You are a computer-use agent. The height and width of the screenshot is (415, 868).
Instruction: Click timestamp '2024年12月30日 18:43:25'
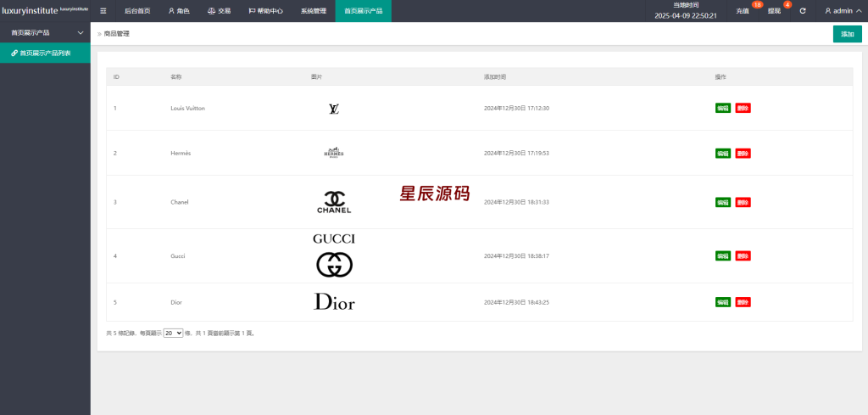[x=516, y=302]
